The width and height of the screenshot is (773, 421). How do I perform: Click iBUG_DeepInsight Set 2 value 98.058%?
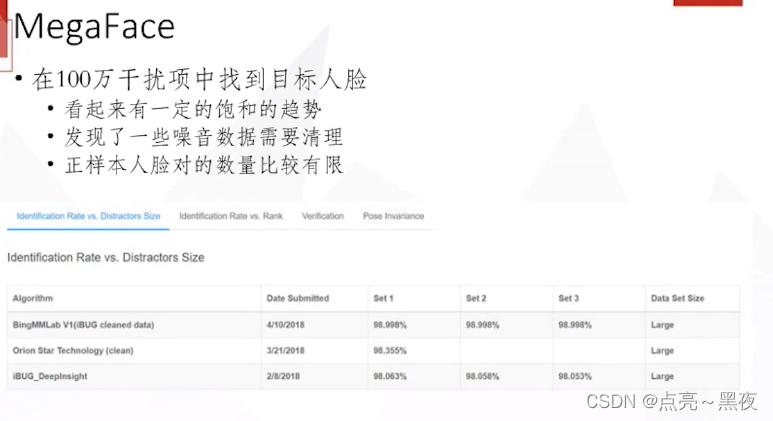tap(482, 376)
